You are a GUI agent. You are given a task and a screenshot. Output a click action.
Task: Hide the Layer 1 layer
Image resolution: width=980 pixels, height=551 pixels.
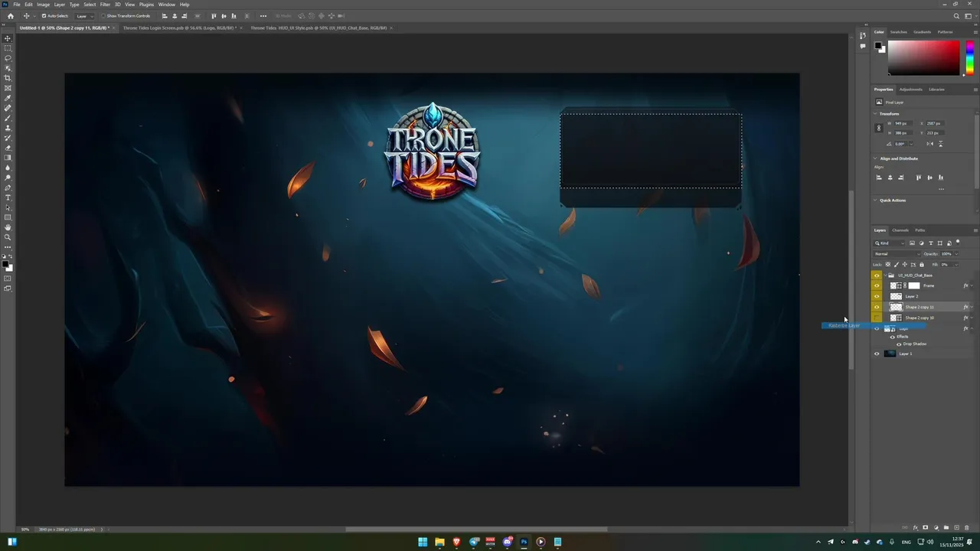pyautogui.click(x=877, y=354)
